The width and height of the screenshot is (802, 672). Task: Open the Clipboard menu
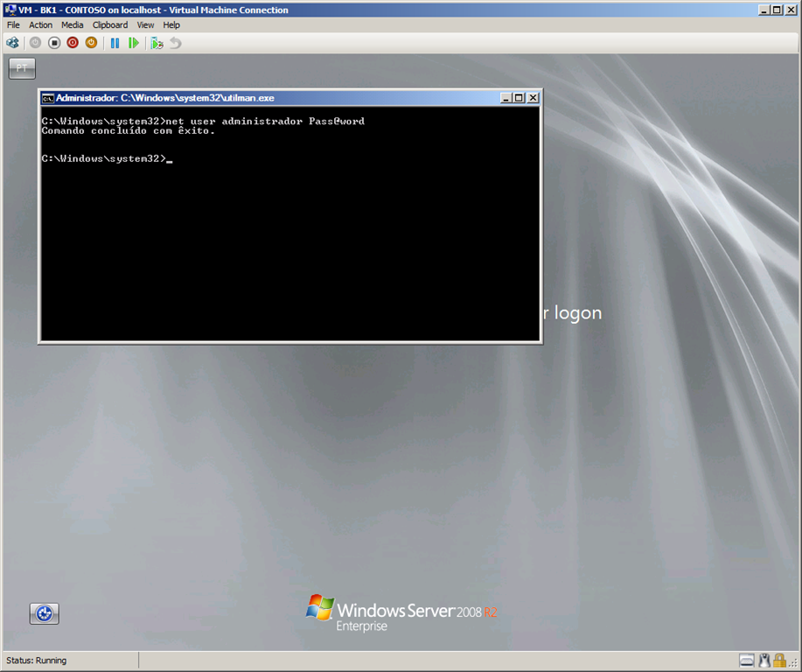pos(109,24)
